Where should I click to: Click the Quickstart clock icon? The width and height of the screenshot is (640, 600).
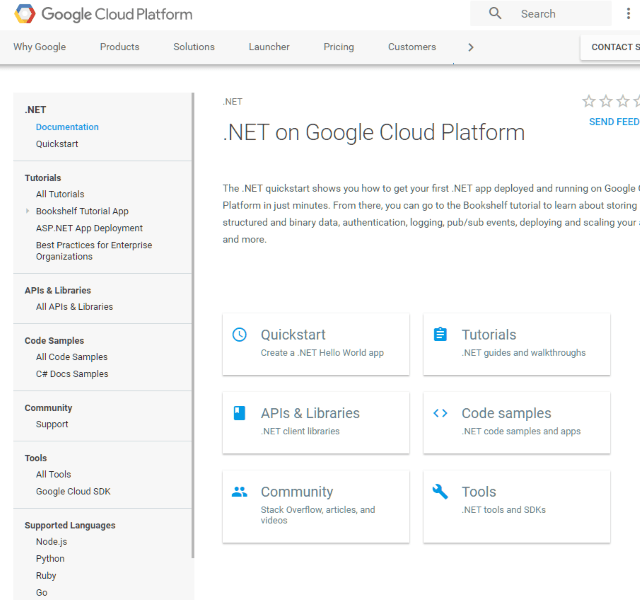click(240, 335)
